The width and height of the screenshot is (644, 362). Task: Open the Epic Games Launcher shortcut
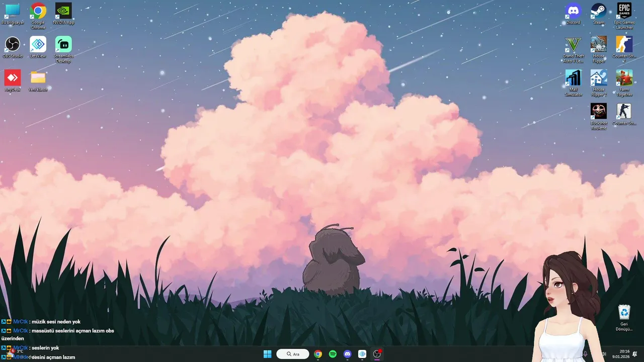[624, 16]
